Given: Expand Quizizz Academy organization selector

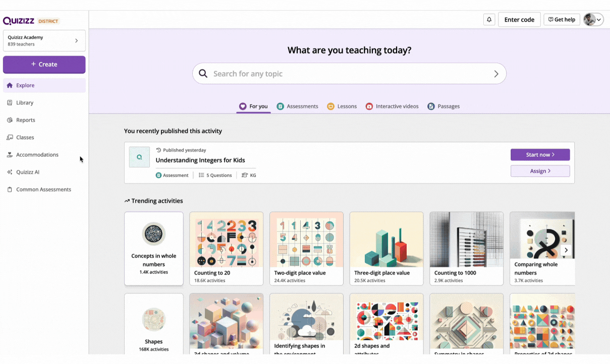Looking at the screenshot, I should [44, 41].
